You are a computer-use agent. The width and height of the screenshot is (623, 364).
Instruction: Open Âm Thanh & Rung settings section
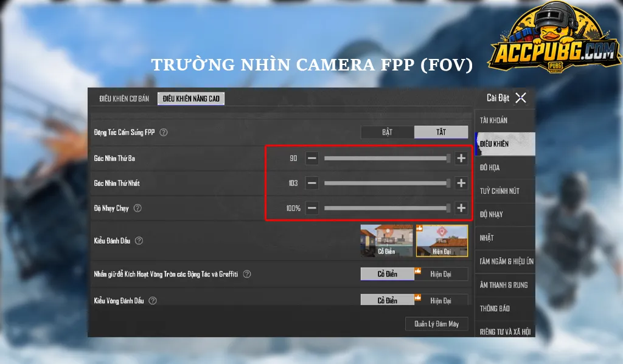[505, 285]
